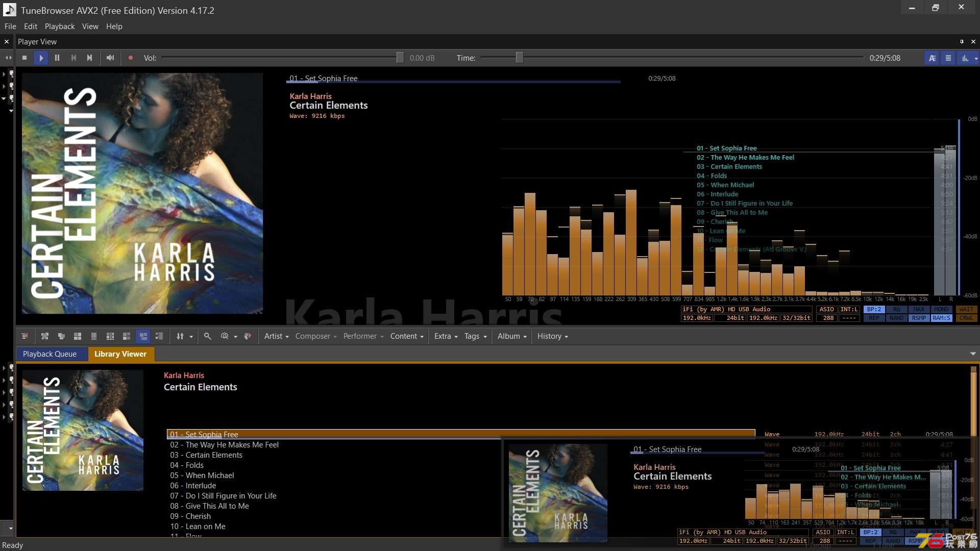The image size is (980, 551).
Task: Mute audio with the speaker icon
Action: (x=110, y=58)
